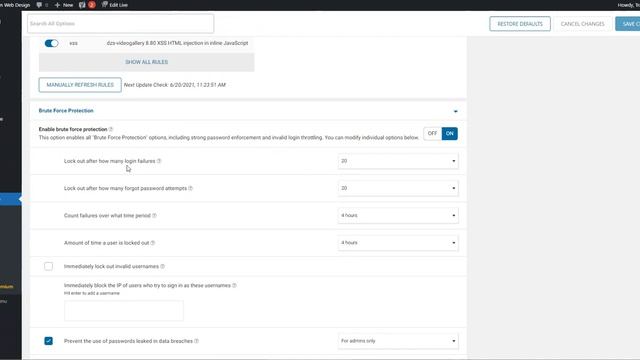Turn brute force protection ON
The width and height of the screenshot is (640, 360).
tap(449, 133)
